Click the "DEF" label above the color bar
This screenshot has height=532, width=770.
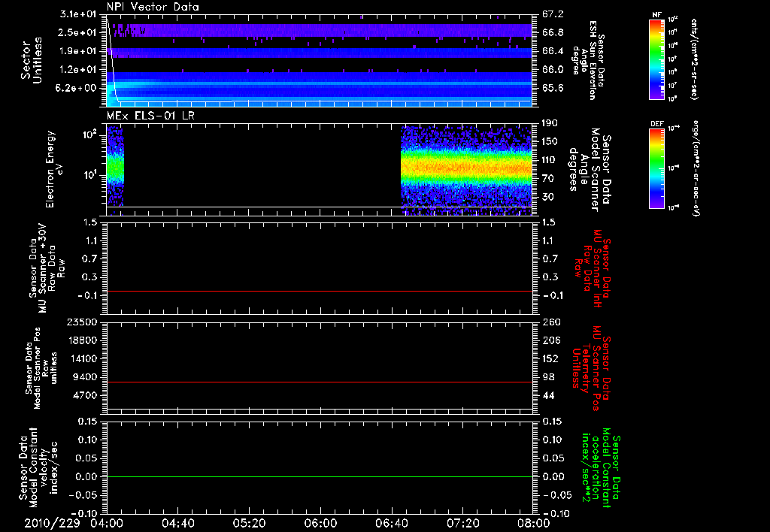tap(656, 124)
